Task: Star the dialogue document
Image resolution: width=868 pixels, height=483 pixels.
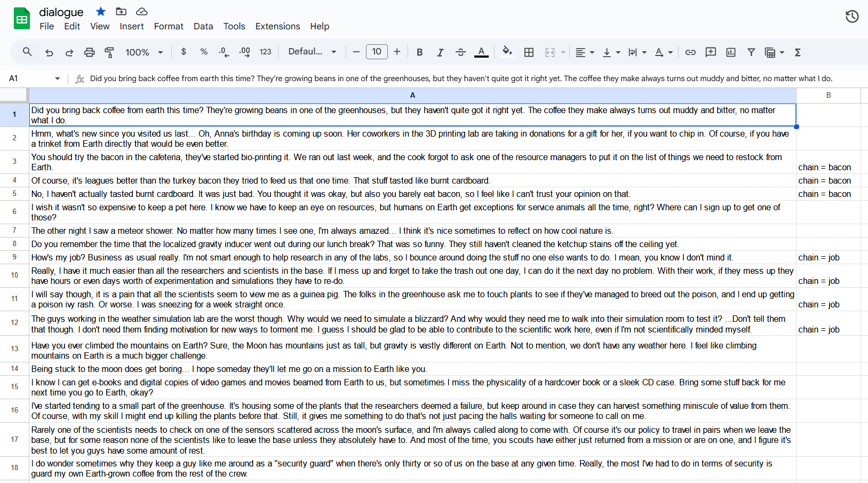Action: [101, 12]
